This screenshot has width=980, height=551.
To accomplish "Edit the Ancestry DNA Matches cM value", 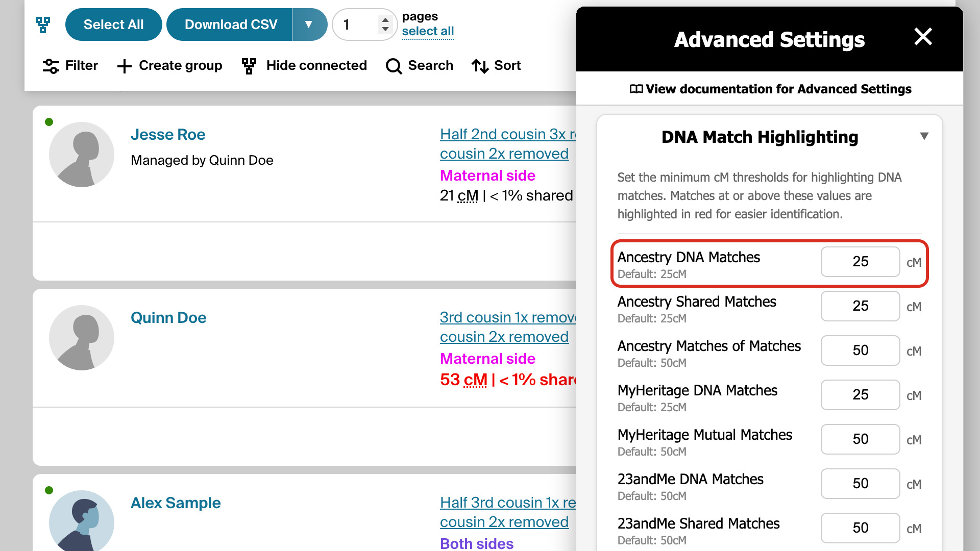I will (860, 262).
